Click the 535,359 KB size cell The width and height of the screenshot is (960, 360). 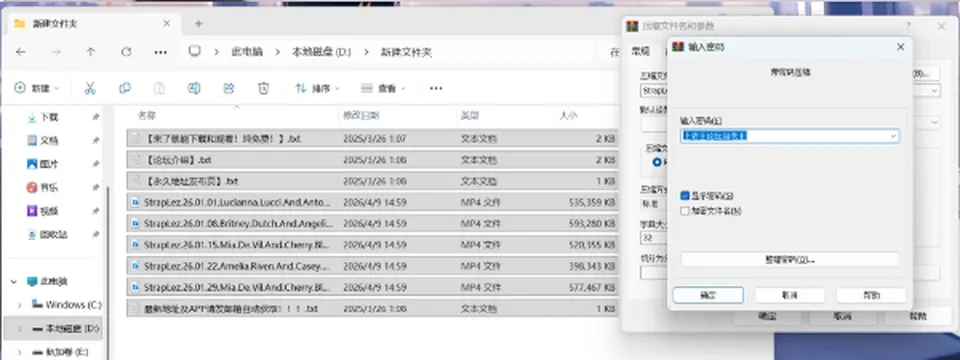coord(591,203)
